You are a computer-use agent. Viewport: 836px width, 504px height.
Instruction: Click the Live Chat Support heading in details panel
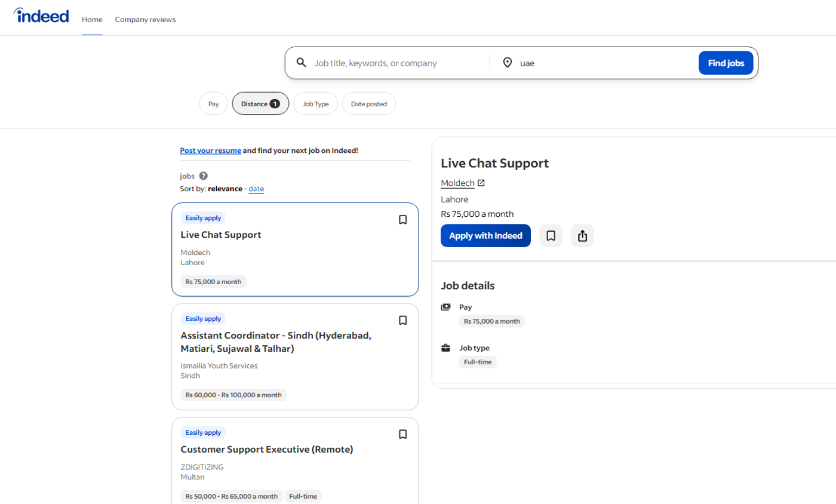point(494,163)
